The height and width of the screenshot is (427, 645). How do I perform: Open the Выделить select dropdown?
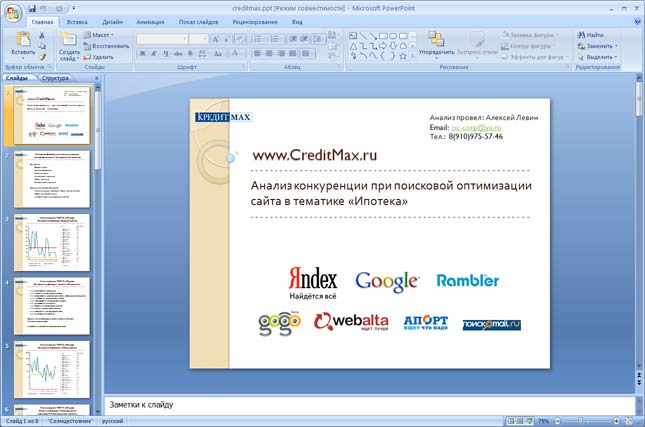pos(597,57)
